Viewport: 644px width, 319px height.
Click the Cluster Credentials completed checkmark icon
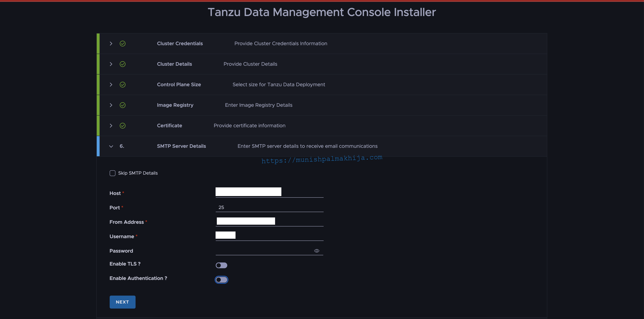click(122, 44)
